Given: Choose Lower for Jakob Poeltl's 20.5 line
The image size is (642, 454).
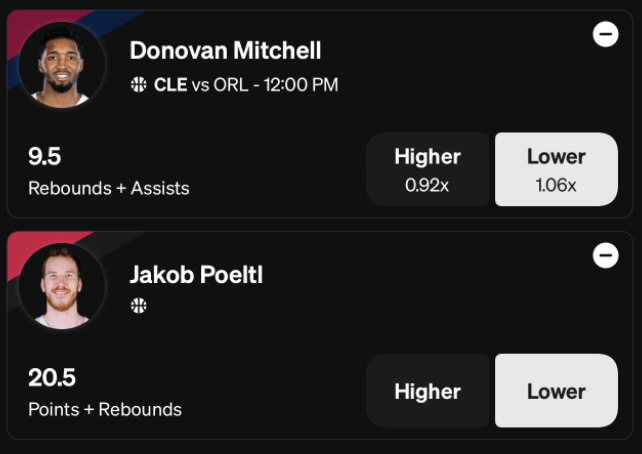Looking at the screenshot, I should click(x=556, y=391).
